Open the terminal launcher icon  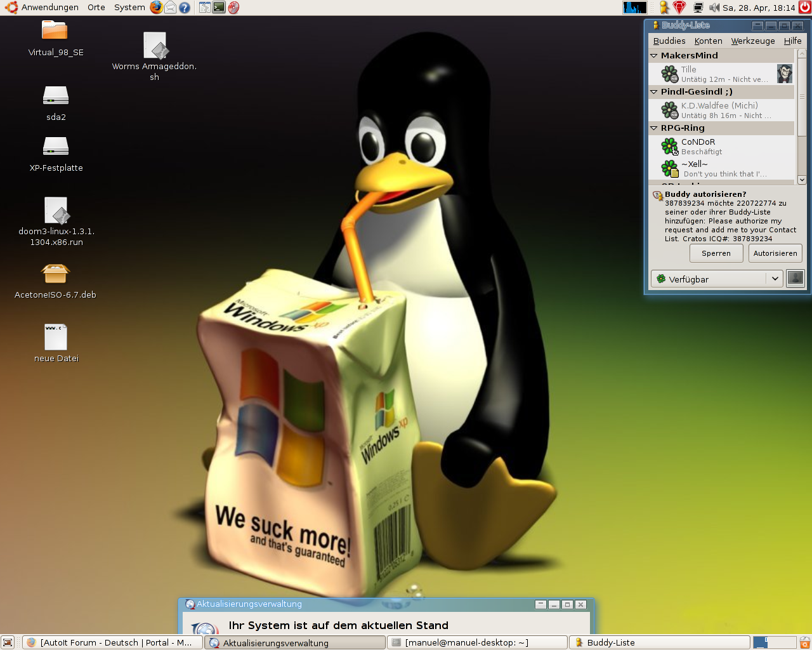[219, 8]
